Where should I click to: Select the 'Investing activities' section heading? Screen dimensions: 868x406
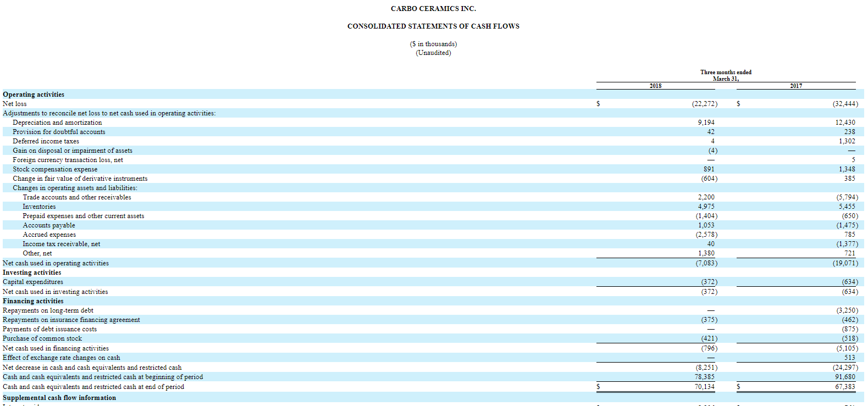(32, 272)
